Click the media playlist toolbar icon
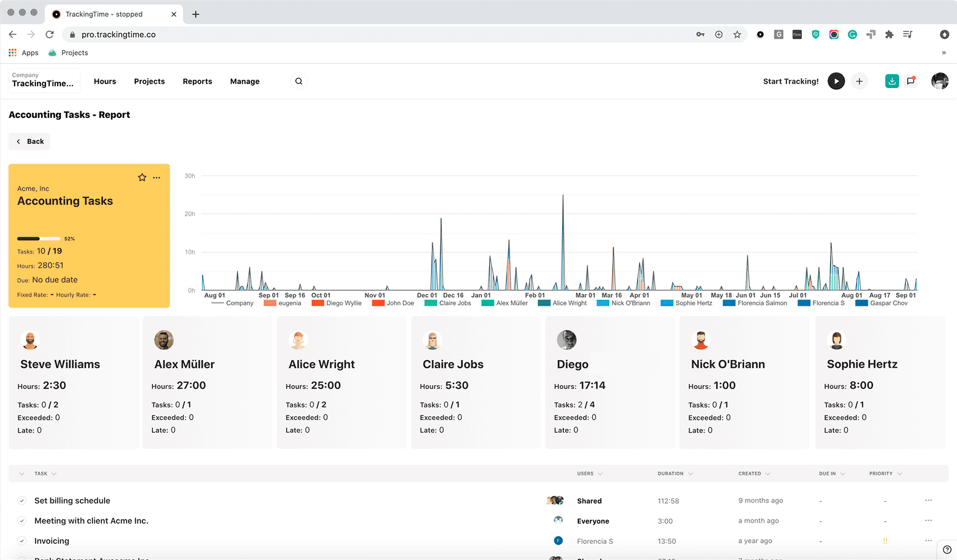This screenshot has height=560, width=957. point(907,34)
